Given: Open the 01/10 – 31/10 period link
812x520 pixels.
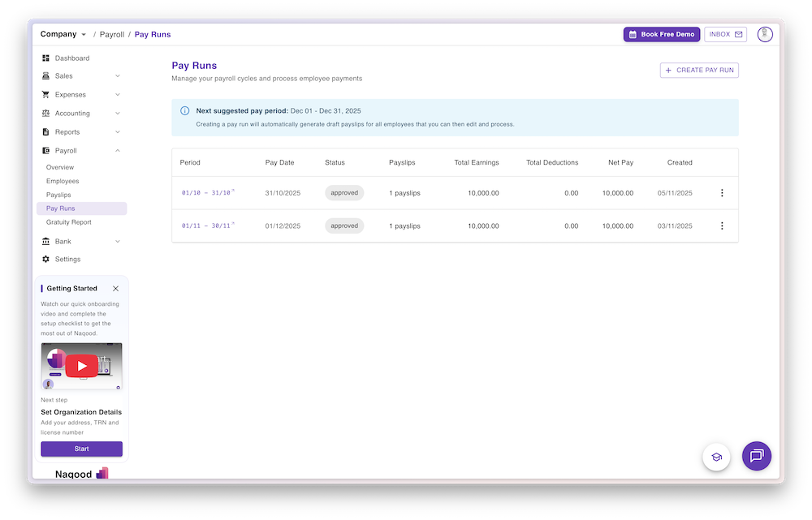Looking at the screenshot, I should 206,193.
